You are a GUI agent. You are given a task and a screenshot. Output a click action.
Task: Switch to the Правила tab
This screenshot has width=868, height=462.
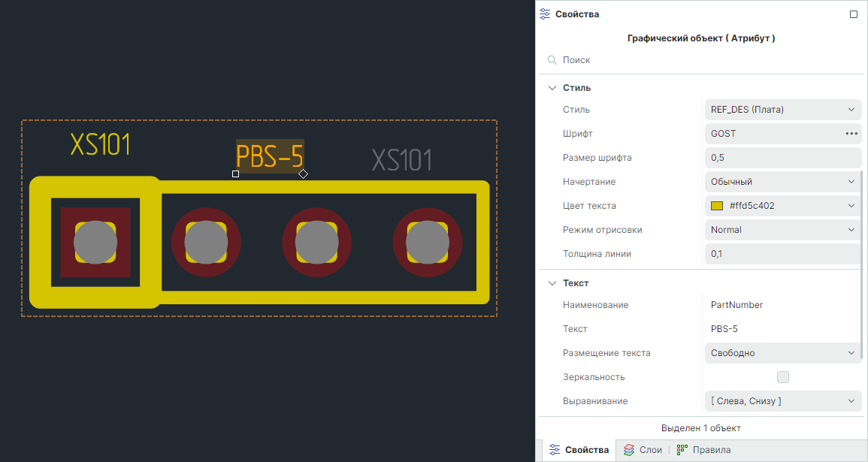[x=703, y=450]
